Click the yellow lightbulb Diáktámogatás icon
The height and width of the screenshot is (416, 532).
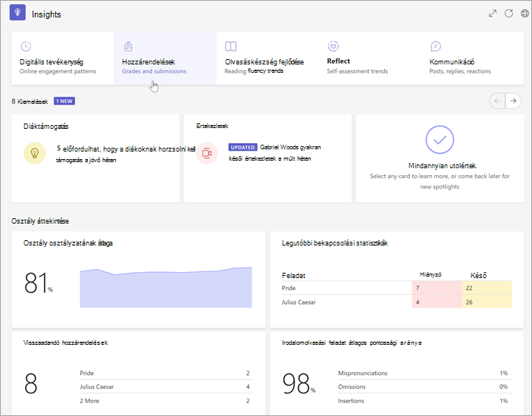click(35, 153)
